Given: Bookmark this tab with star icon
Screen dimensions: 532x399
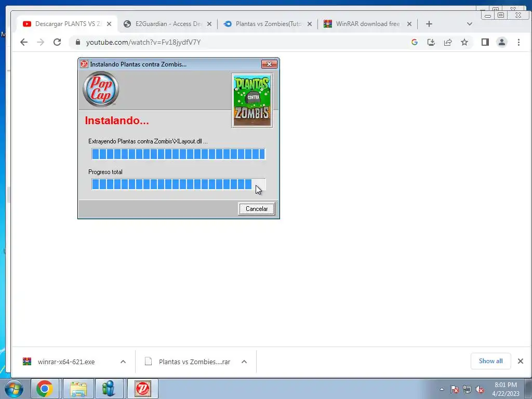Looking at the screenshot, I should click(x=464, y=42).
